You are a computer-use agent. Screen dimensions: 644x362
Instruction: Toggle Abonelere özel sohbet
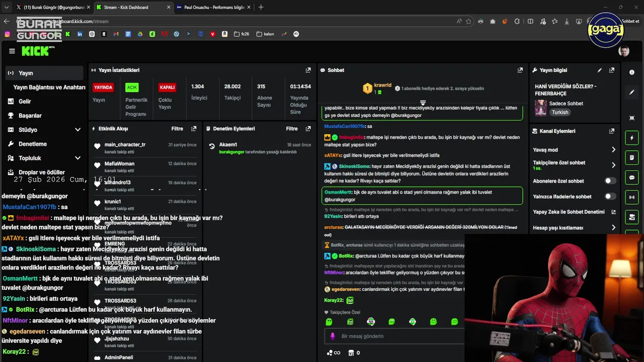pyautogui.click(x=610, y=181)
